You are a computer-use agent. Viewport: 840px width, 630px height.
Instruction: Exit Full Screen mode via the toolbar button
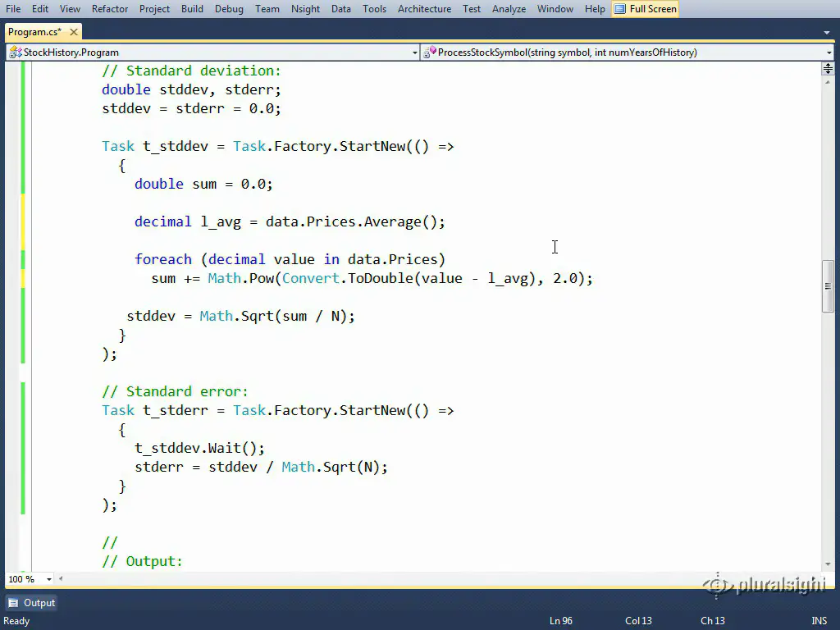tap(646, 9)
